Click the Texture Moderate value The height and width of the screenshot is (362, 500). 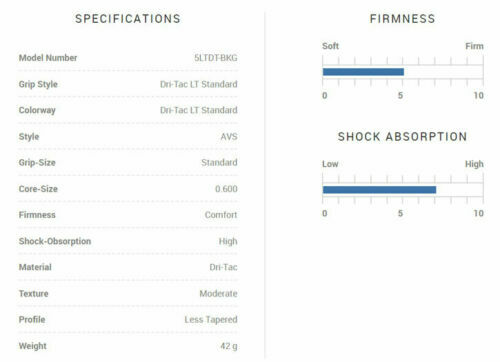pyautogui.click(x=218, y=294)
